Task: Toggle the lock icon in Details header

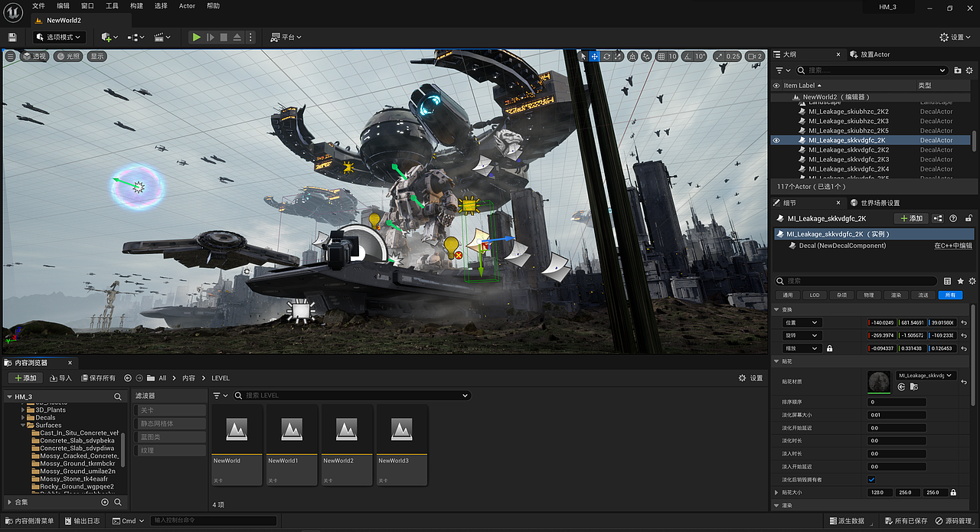Action: coord(969,218)
